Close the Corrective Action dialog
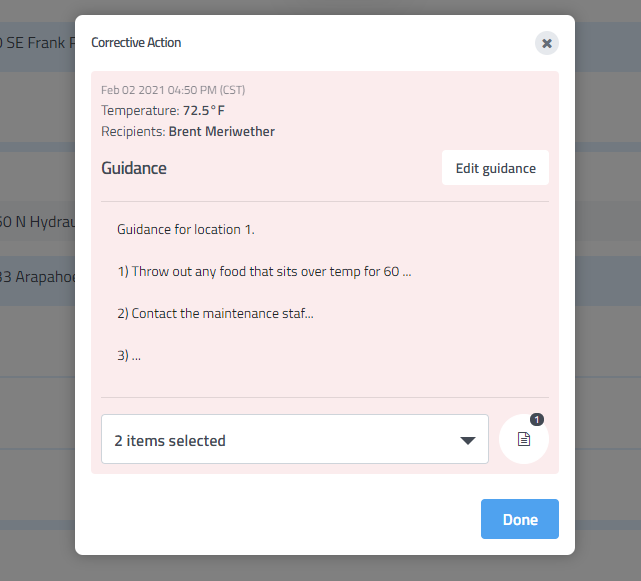The image size is (641, 581). [546, 43]
